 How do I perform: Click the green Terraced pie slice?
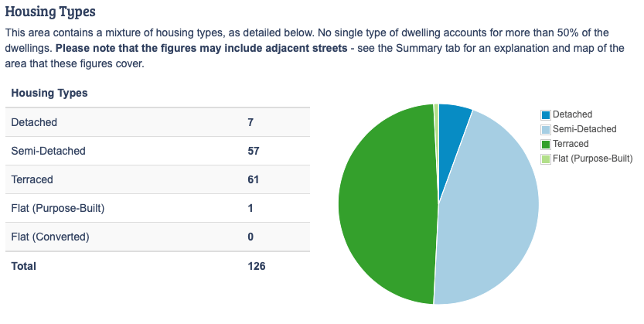tap(383, 205)
